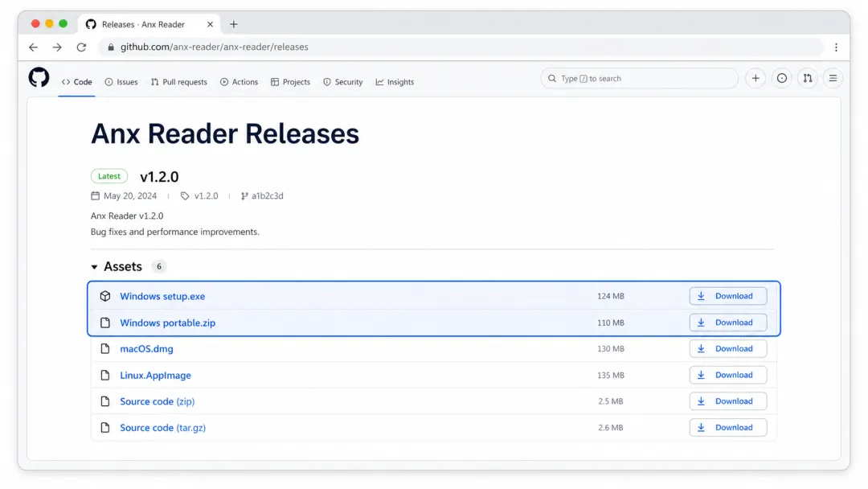Close the Releases · Anx Reader tab
Viewport: 868px width, 489px height.
[x=210, y=24]
